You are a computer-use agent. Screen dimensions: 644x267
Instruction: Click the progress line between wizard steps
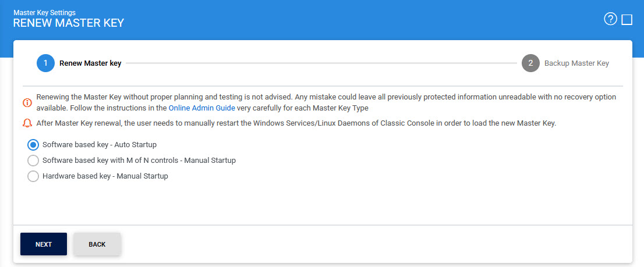pyautogui.click(x=320, y=63)
